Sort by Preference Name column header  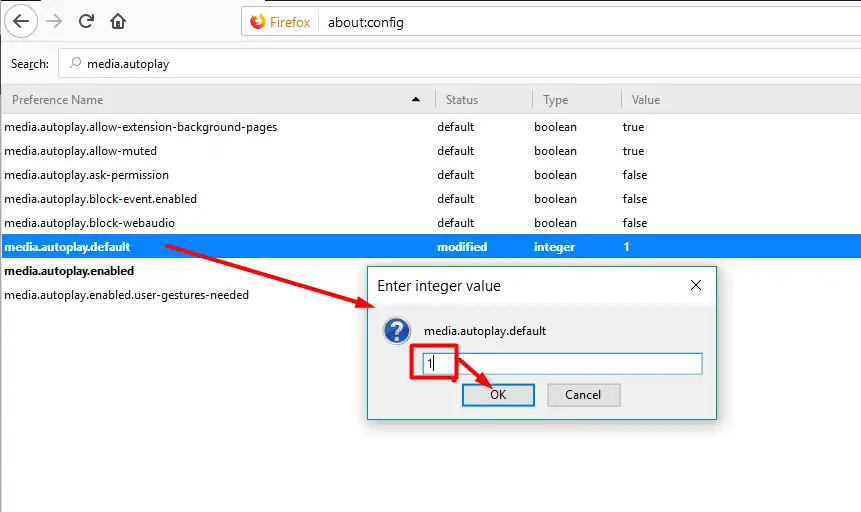(57, 100)
